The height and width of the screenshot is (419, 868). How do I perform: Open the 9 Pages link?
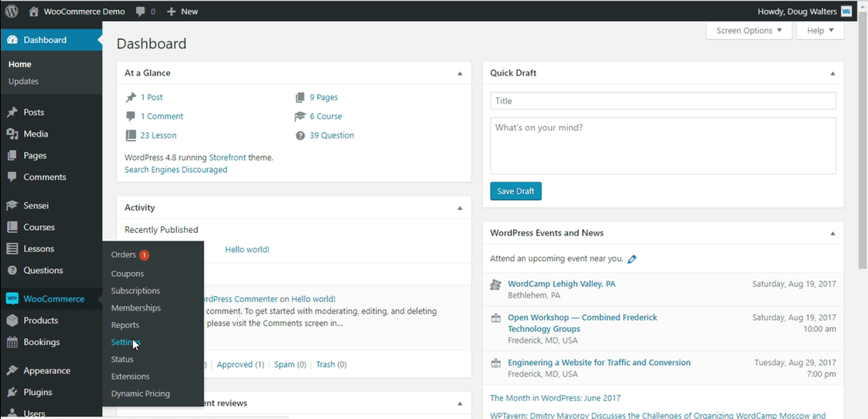point(323,98)
